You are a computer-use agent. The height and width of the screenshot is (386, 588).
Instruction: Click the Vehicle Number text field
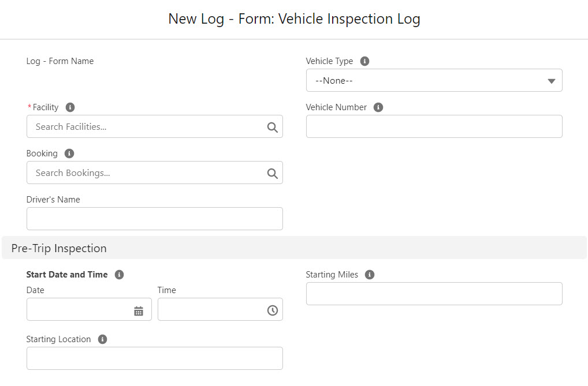[x=434, y=126]
